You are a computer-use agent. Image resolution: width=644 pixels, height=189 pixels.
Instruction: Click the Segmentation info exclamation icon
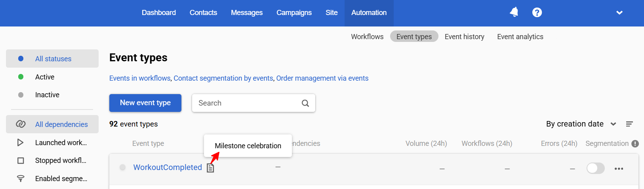635,144
